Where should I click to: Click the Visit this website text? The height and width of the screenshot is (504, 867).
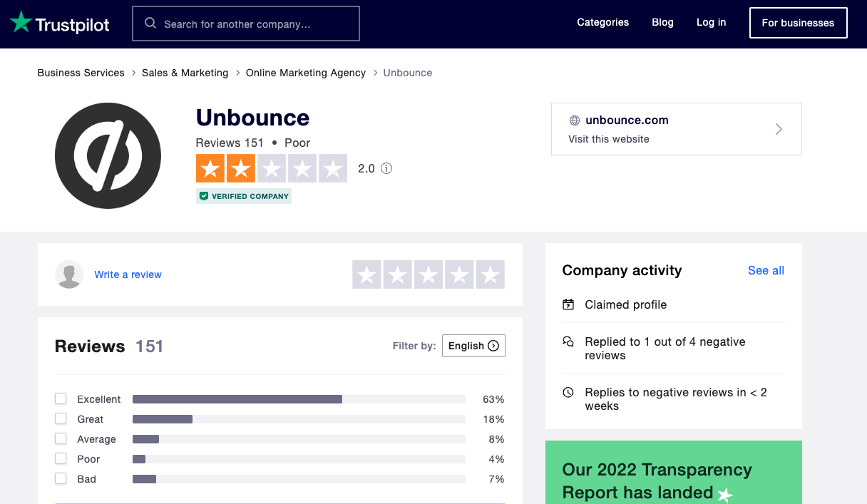click(609, 139)
